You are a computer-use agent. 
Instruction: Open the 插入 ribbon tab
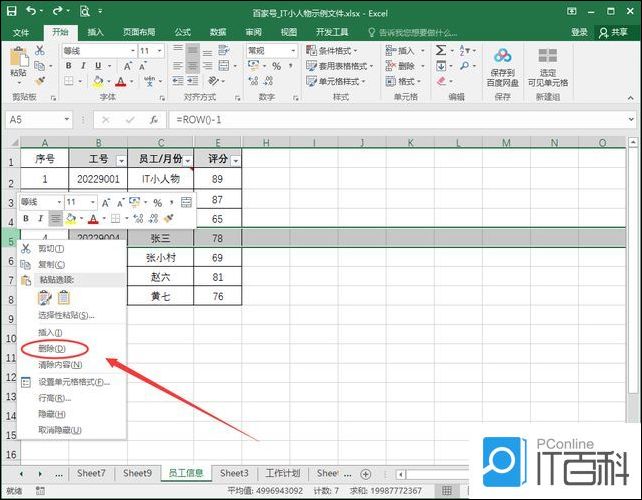[96, 32]
